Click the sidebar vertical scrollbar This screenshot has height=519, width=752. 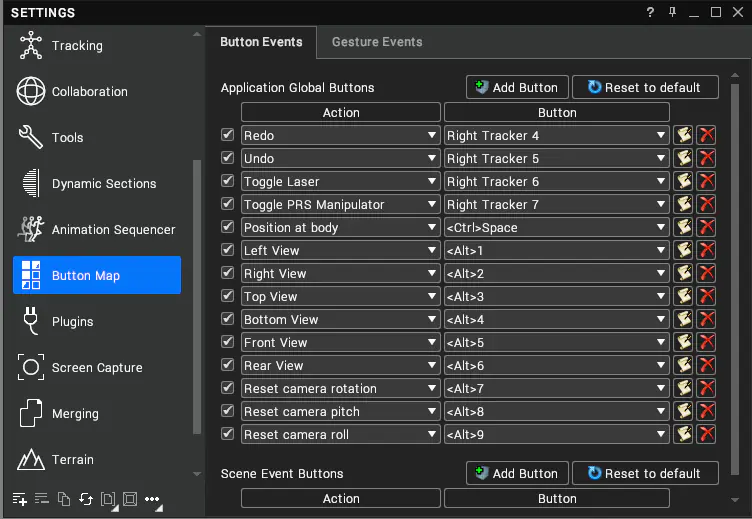tap(197, 297)
